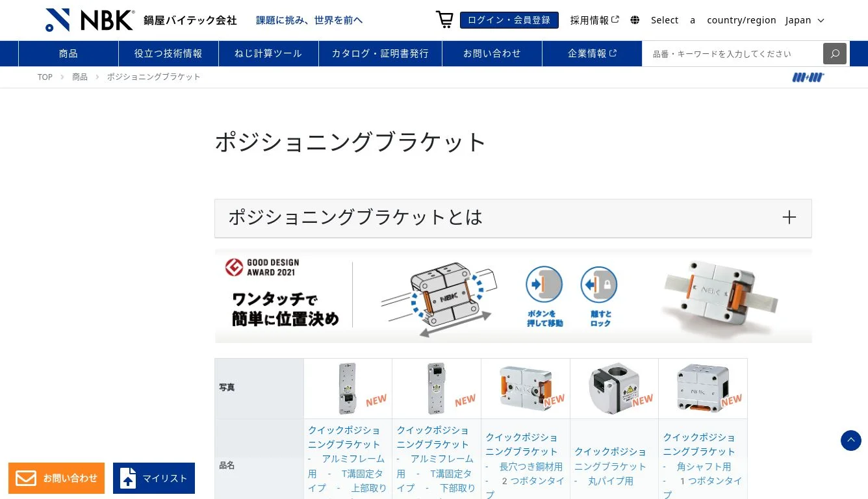The height and width of the screenshot is (499, 868).
Task: Click the product keyword search field
Action: click(732, 53)
